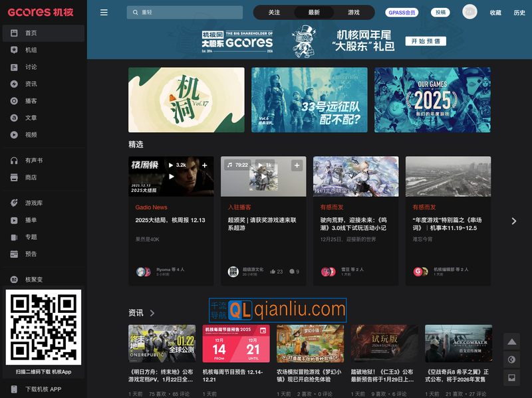Click the 有声书 headphones icon

[x=14, y=161]
